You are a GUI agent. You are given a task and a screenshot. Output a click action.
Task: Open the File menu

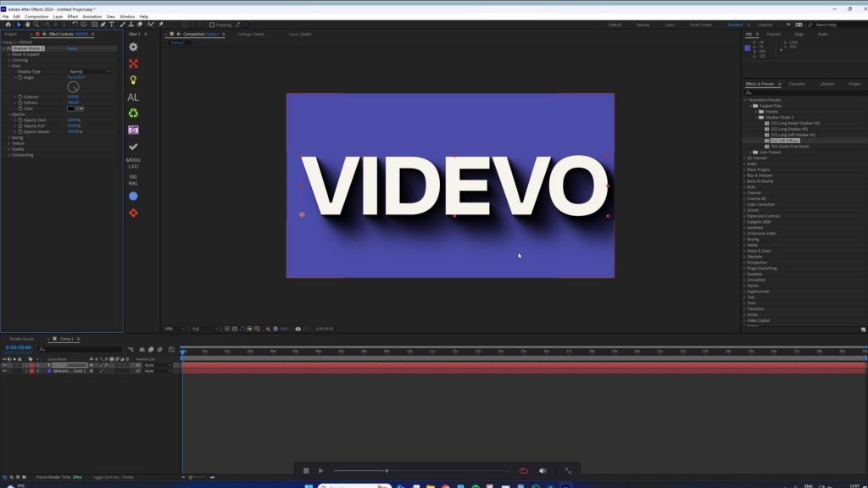[5, 17]
